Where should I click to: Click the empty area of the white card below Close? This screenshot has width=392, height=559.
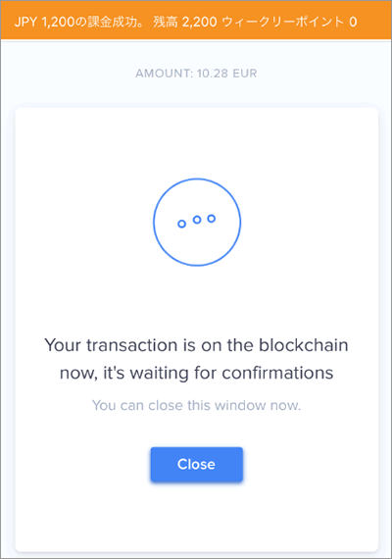(197, 517)
